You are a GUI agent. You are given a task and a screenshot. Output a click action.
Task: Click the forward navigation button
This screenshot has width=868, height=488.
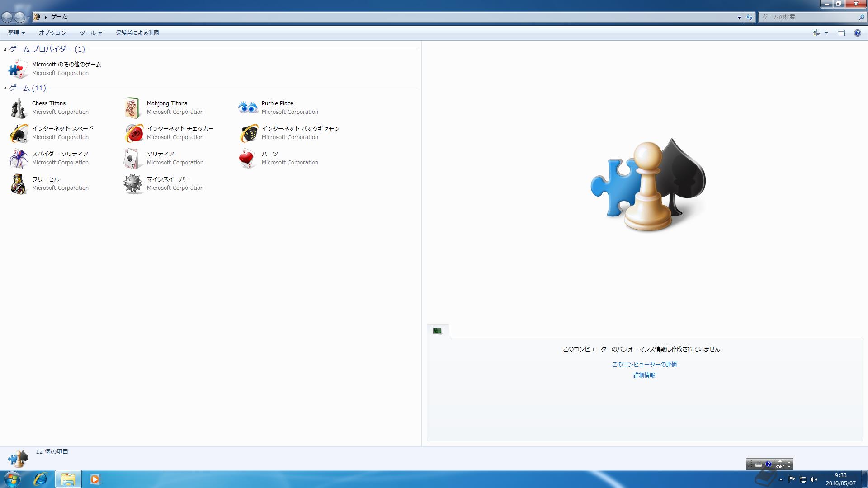pos(19,17)
